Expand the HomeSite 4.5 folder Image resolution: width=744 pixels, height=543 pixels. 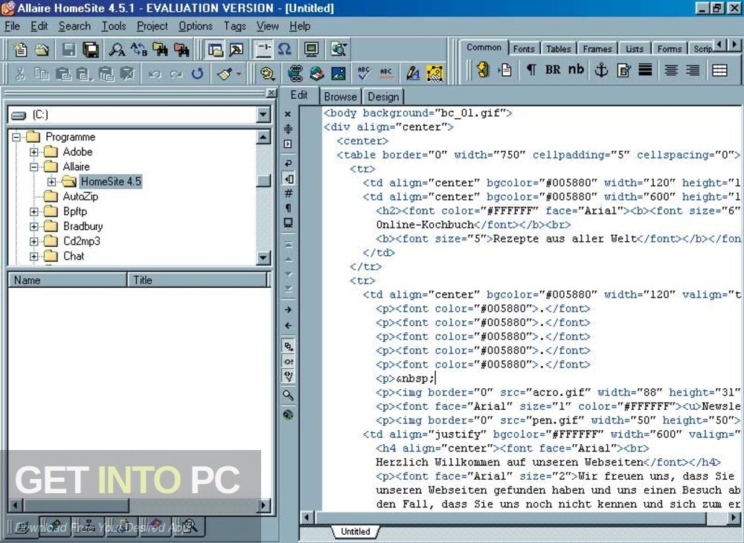click(x=51, y=181)
